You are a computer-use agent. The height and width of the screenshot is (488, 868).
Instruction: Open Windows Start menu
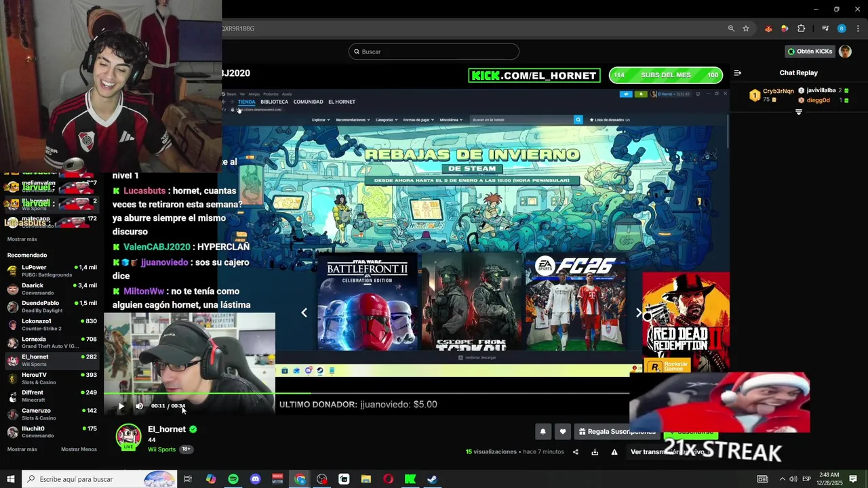click(x=10, y=479)
